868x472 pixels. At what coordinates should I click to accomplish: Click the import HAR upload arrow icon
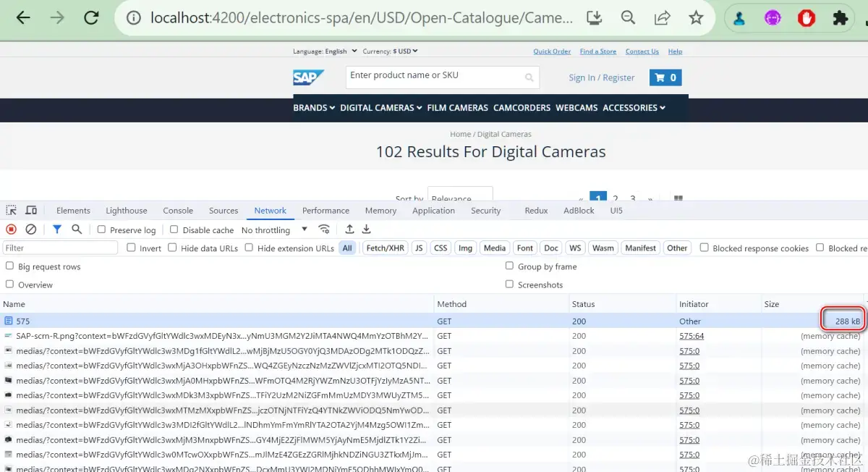[x=349, y=229]
